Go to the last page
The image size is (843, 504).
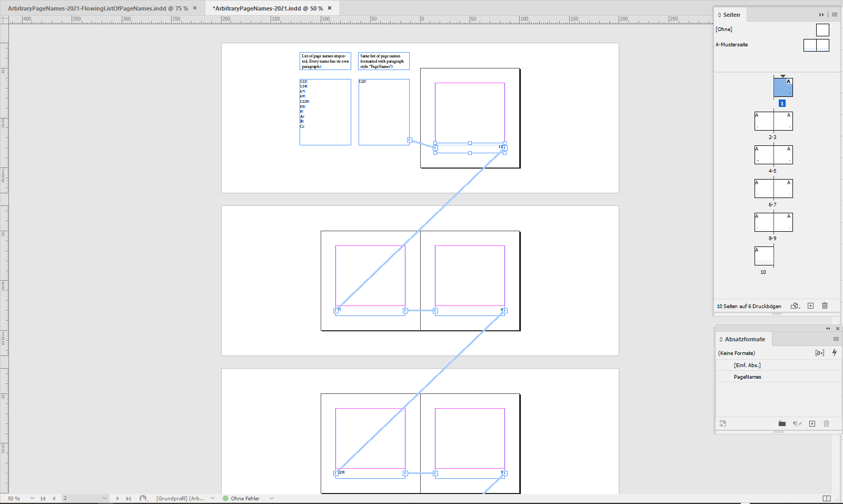pos(128,498)
